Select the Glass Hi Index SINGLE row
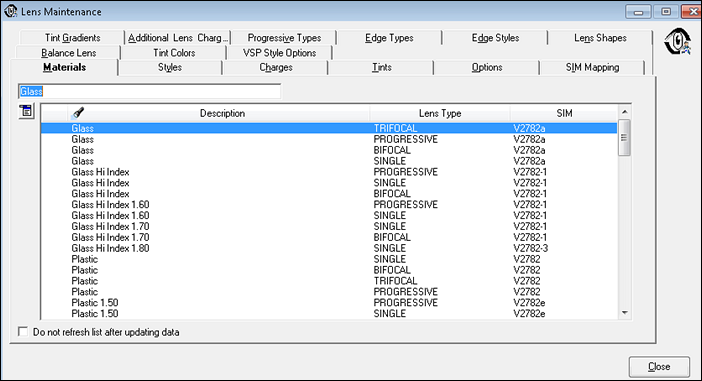Screen dimensions: 702x381 point(329,183)
